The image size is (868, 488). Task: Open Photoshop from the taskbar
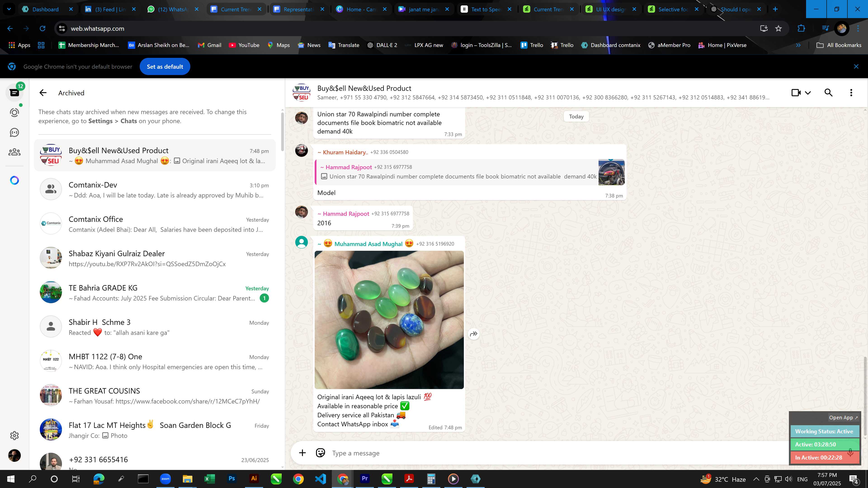coord(232,479)
